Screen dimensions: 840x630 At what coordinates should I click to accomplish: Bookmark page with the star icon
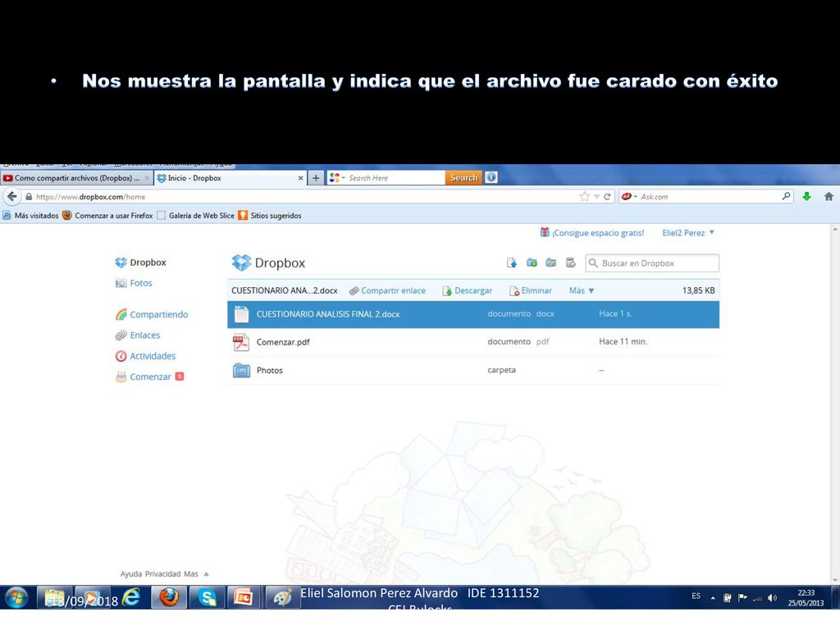pos(584,197)
